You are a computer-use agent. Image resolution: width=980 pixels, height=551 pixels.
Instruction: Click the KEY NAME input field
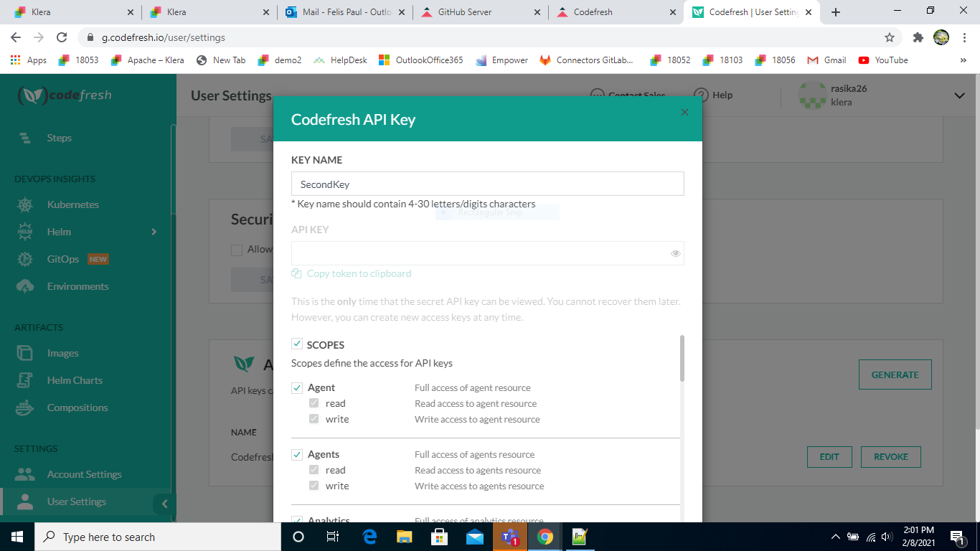point(487,184)
